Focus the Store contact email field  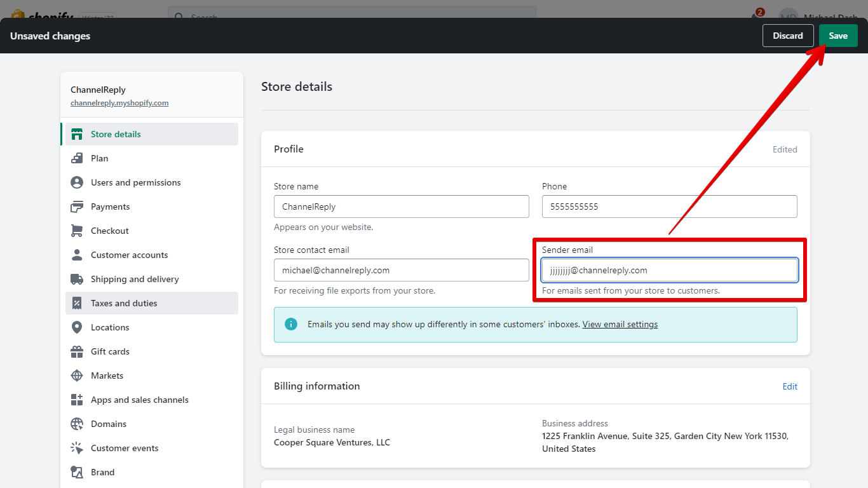402,270
